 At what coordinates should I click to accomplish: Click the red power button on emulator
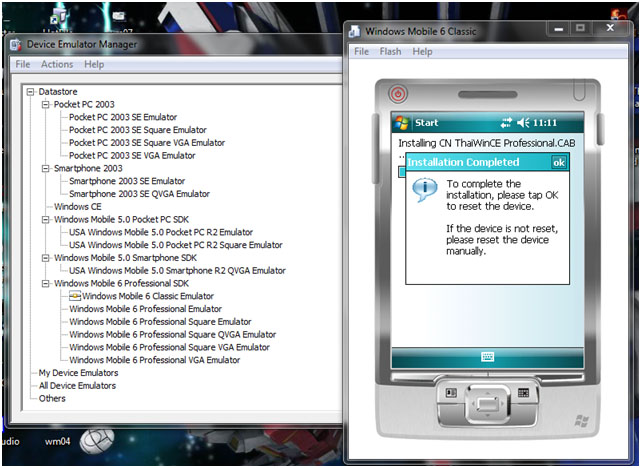[x=398, y=94]
